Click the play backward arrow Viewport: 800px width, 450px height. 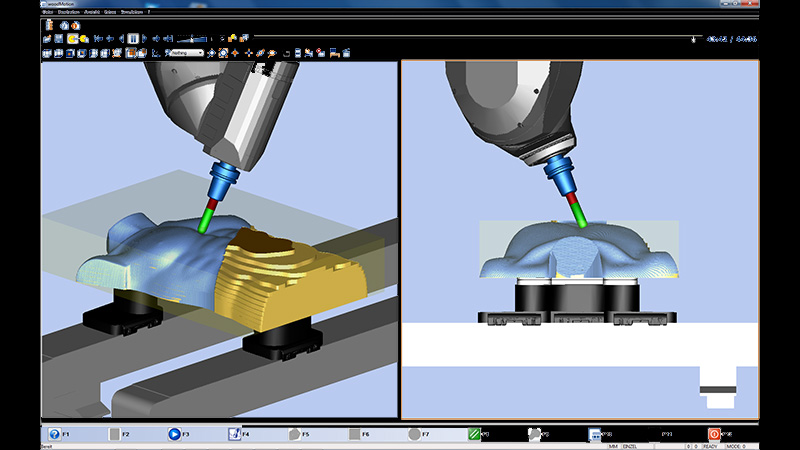(121, 38)
